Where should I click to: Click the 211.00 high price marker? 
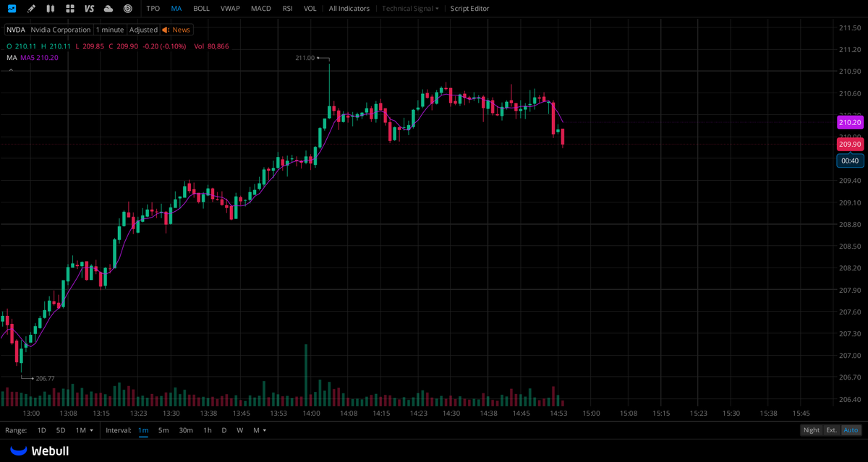pyautogui.click(x=305, y=58)
